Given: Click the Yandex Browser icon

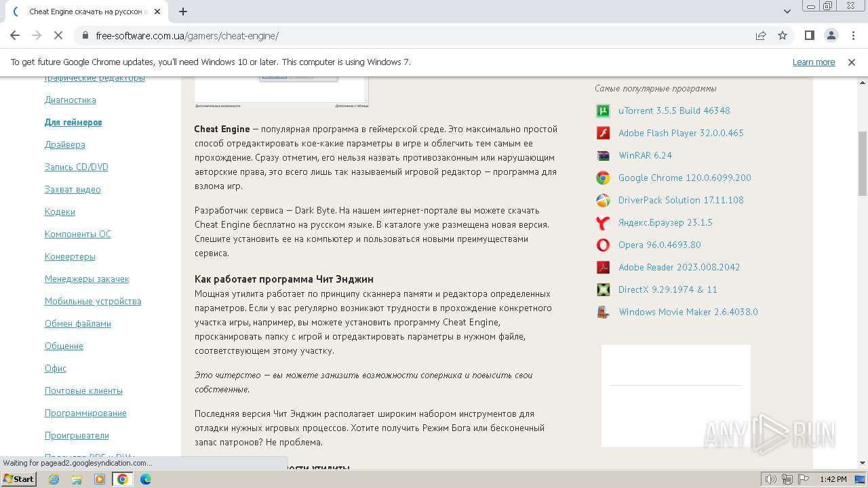Looking at the screenshot, I should 603,223.
